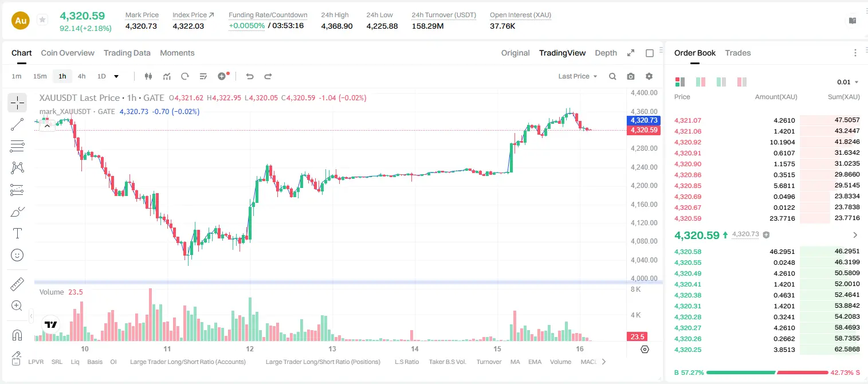Viewport: 868px width, 384px height.
Task: Open chart settings gear icon
Action: 649,76
